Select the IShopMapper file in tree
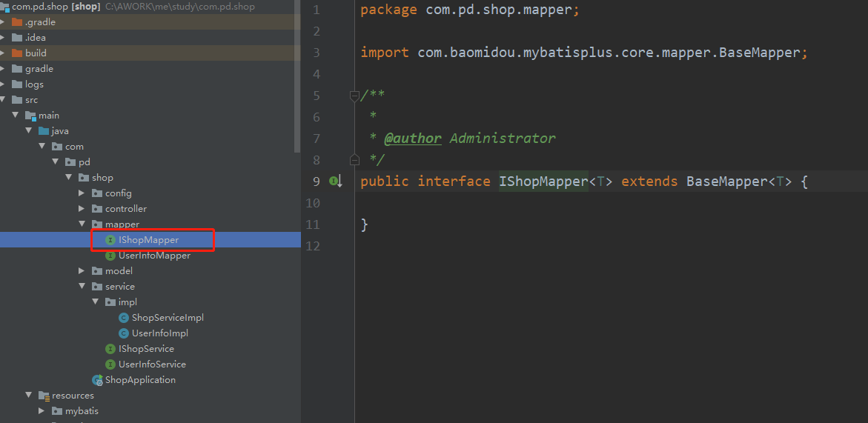This screenshot has width=868, height=423. (x=150, y=240)
